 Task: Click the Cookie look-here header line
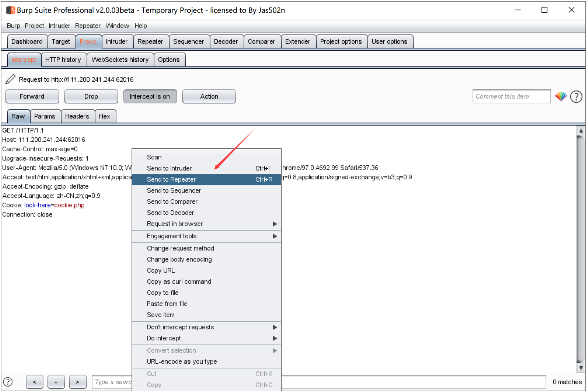pyautogui.click(x=43, y=205)
